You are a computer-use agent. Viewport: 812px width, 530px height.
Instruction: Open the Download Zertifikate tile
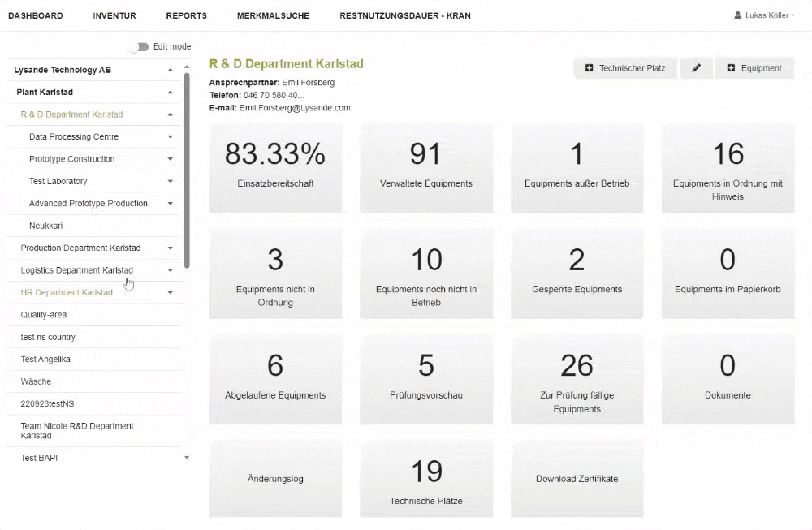[577, 479]
